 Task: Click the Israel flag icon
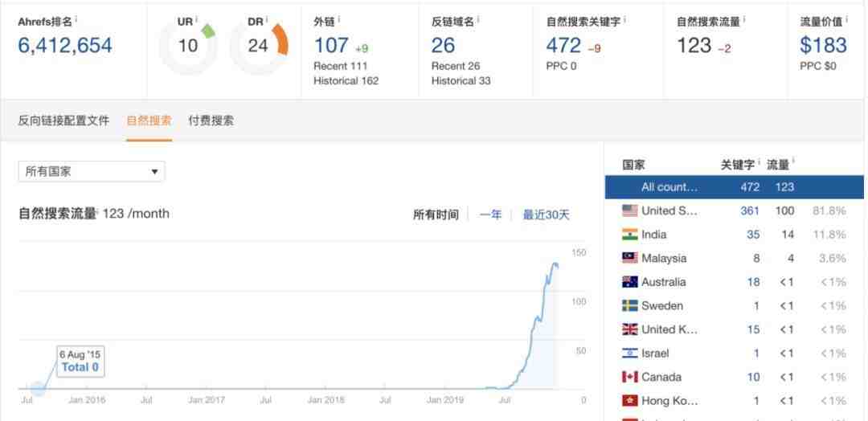[x=629, y=354]
